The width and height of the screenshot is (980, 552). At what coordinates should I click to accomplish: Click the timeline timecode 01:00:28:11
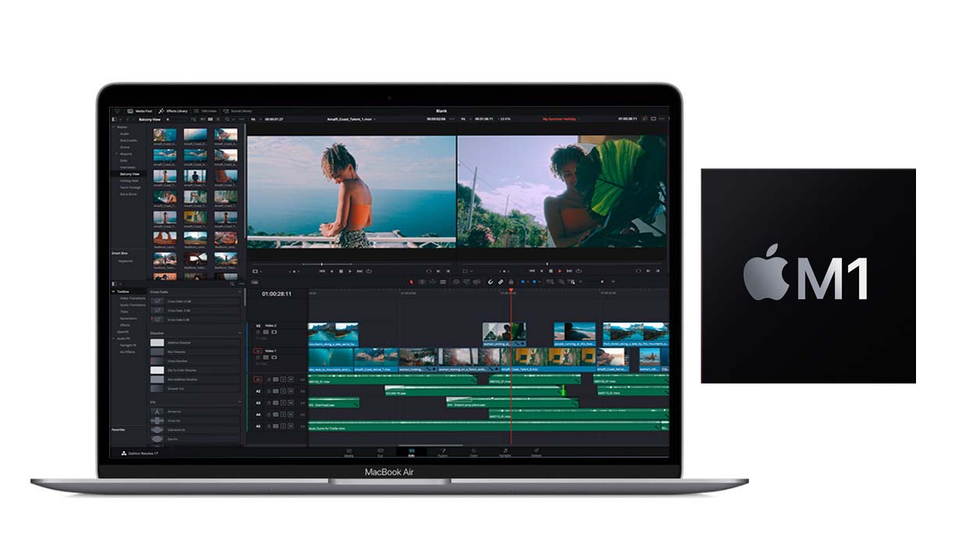(x=276, y=294)
